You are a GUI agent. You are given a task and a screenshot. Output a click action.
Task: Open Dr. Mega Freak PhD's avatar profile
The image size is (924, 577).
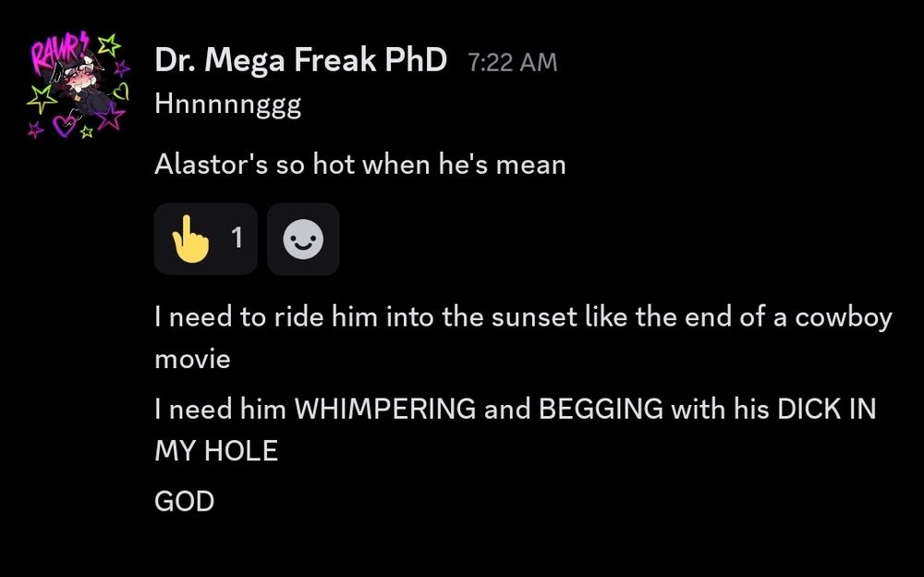[78, 86]
